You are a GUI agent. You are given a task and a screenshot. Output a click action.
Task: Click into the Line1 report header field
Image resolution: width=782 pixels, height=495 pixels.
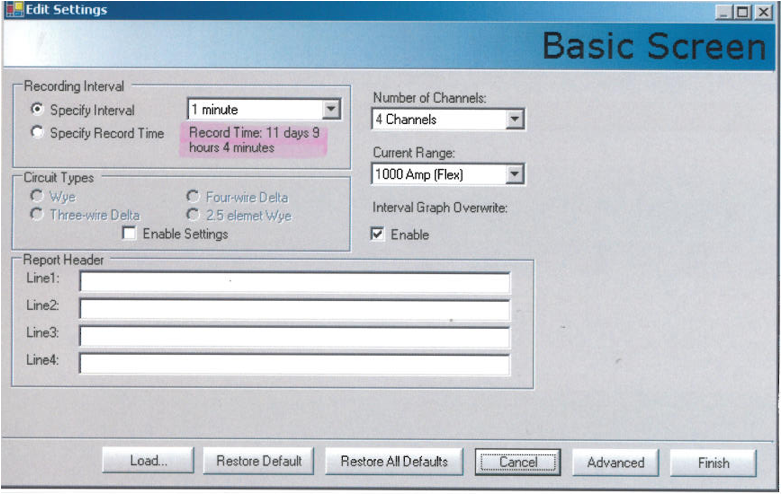pos(295,282)
